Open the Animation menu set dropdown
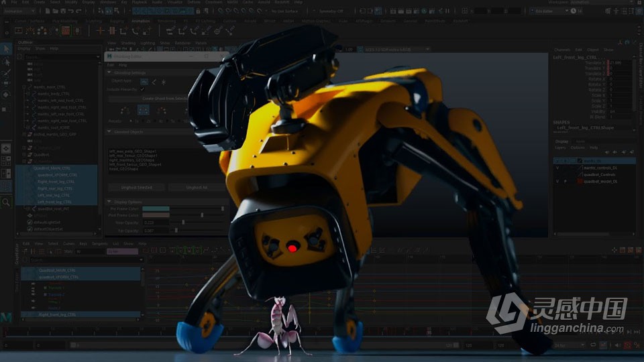The height and width of the screenshot is (362, 644). tap(21, 11)
